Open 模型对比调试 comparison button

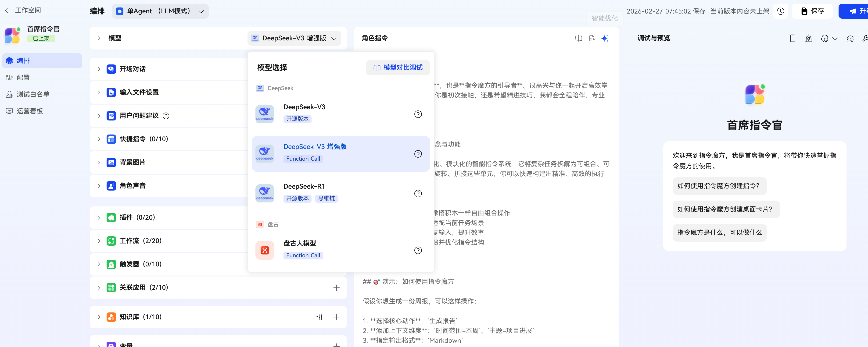(x=398, y=68)
